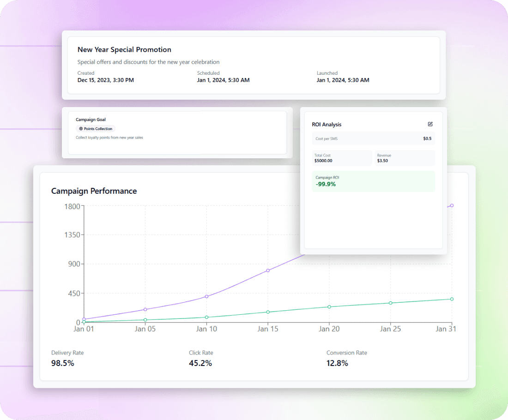Select the New Year Special Promotion title
508x420 pixels.
pyautogui.click(x=124, y=49)
